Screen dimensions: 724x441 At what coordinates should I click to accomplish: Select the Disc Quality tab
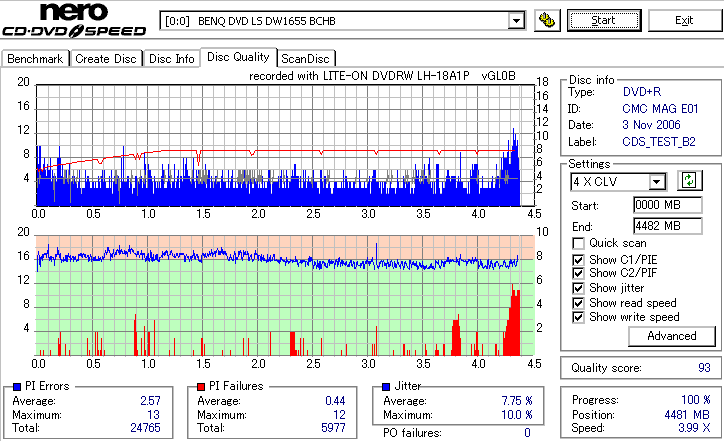coord(238,57)
